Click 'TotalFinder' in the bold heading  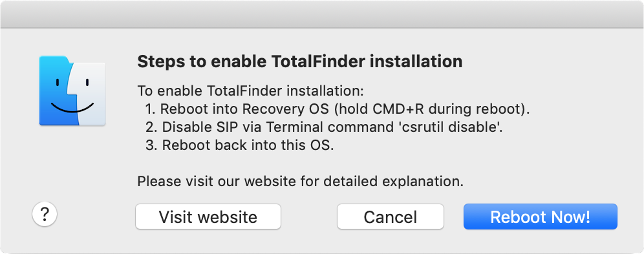318,61
